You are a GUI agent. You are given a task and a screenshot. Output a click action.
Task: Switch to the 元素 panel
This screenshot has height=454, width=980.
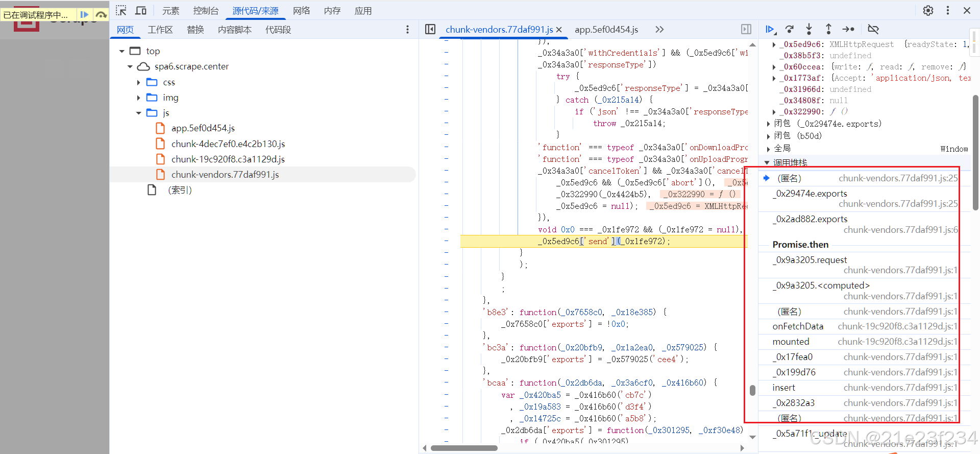point(170,11)
